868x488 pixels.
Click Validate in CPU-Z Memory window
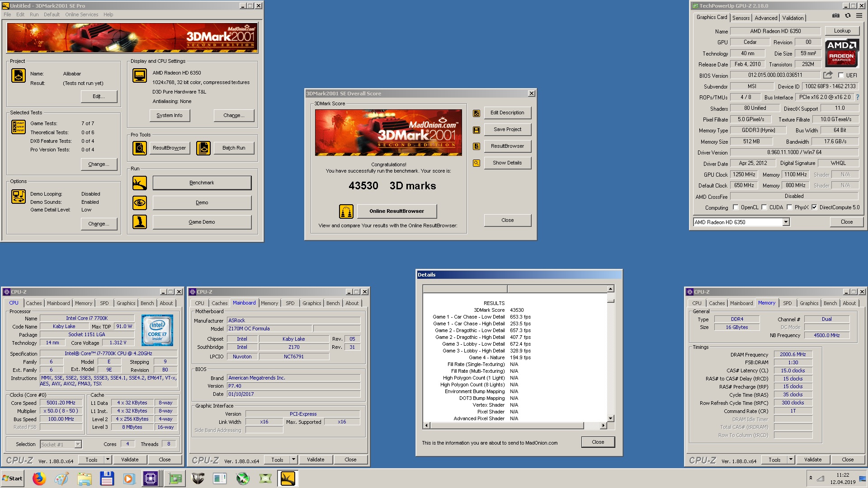(812, 460)
